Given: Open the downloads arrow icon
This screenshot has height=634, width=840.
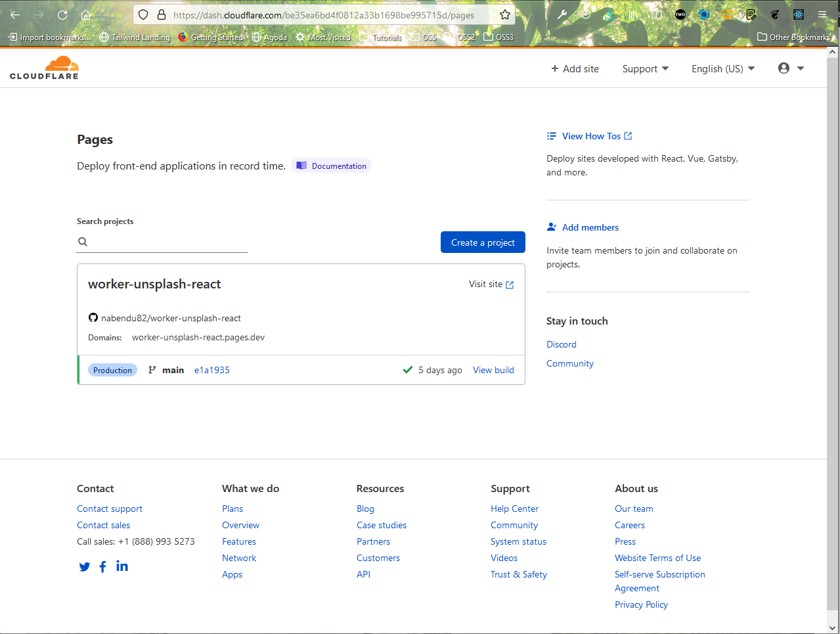Looking at the screenshot, I should coord(609,14).
